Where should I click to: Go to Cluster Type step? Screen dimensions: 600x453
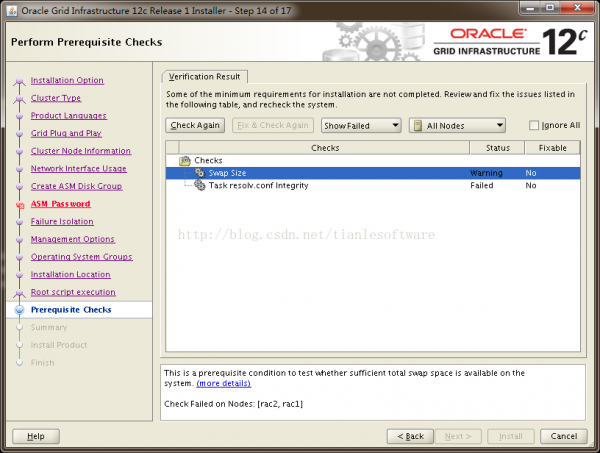click(x=56, y=98)
